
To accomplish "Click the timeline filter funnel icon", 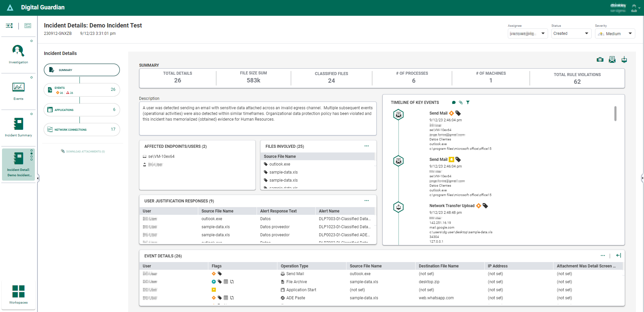I will [x=468, y=103].
